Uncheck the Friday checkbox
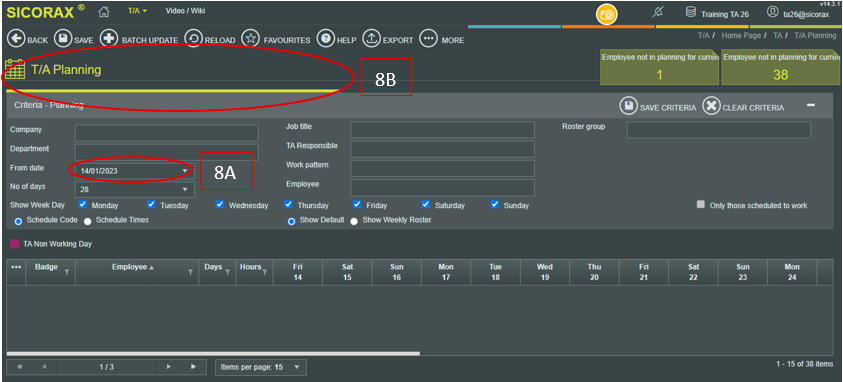 click(358, 204)
